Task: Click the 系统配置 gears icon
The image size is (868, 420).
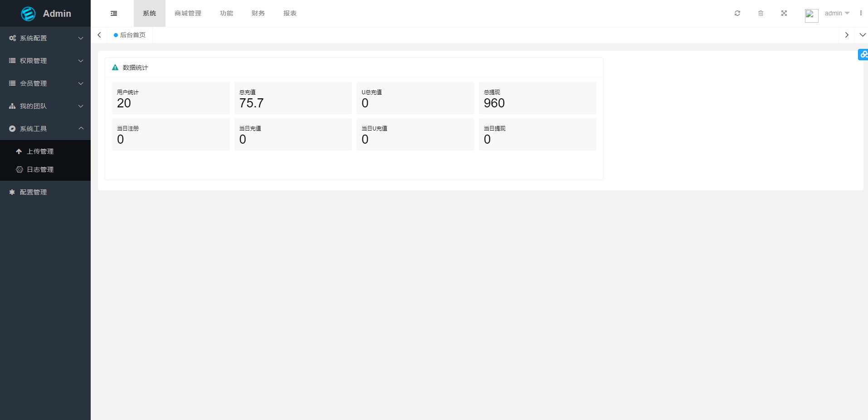Action: pos(12,38)
